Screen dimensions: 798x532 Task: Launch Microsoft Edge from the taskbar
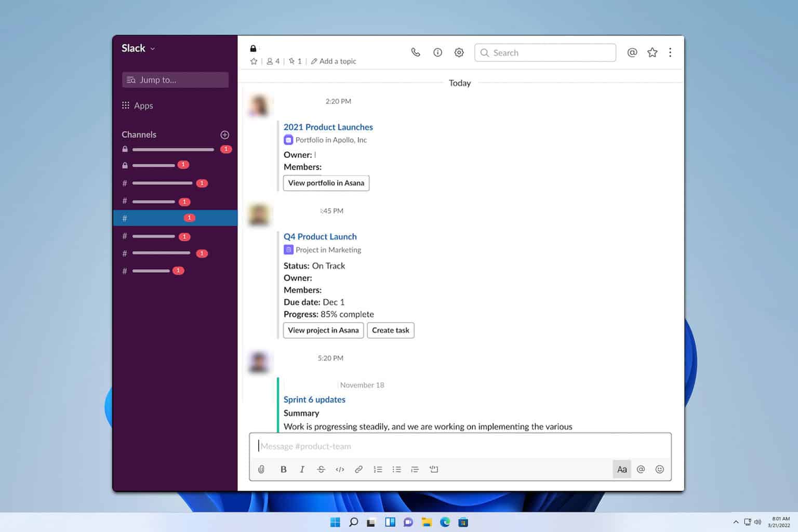click(x=445, y=522)
